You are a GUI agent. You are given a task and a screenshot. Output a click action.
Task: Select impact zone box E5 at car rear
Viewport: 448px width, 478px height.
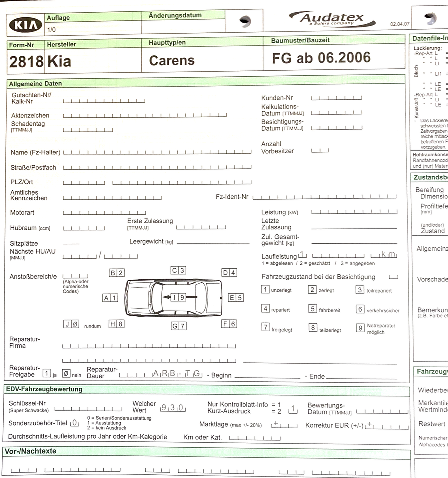point(236,298)
